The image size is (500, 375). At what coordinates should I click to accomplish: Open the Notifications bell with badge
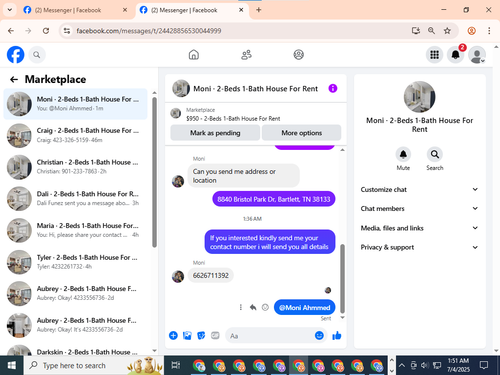click(456, 55)
